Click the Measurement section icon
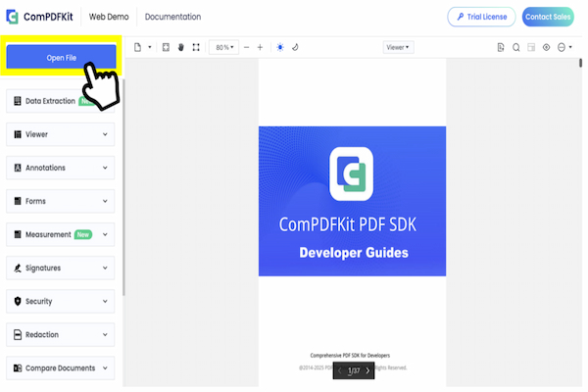 (18, 234)
